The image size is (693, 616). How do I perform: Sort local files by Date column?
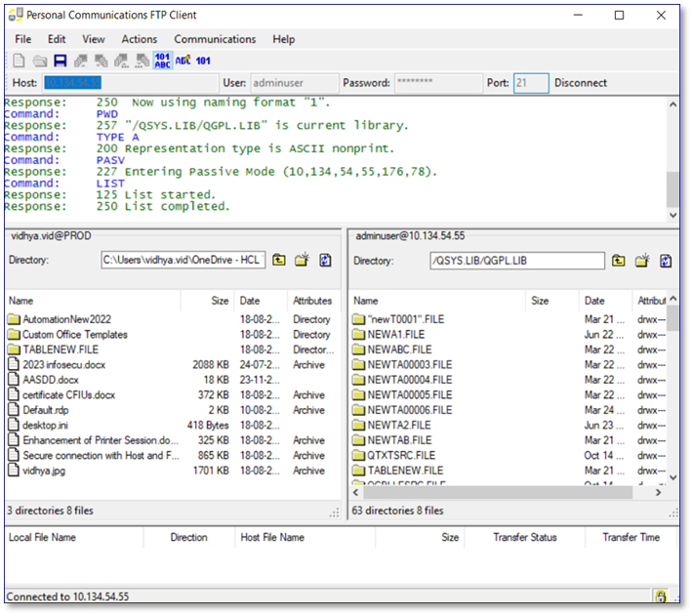pyautogui.click(x=261, y=301)
